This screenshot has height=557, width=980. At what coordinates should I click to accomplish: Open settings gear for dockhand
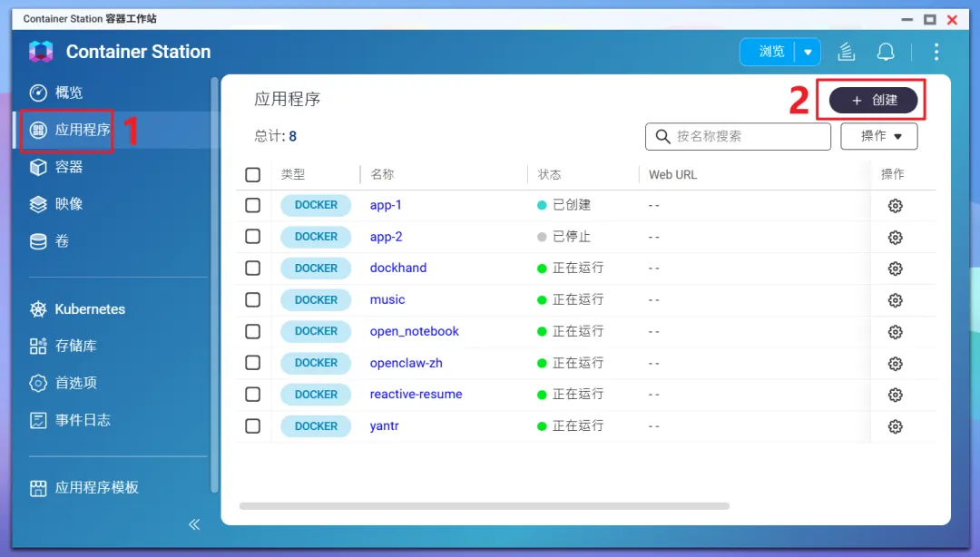click(x=895, y=269)
